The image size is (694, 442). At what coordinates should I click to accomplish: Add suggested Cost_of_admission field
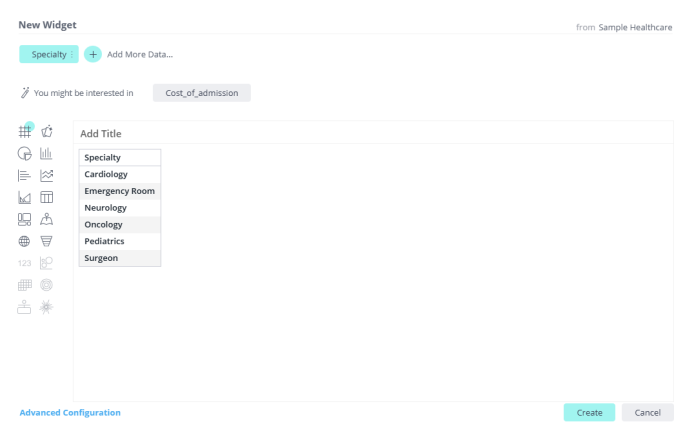coord(201,93)
